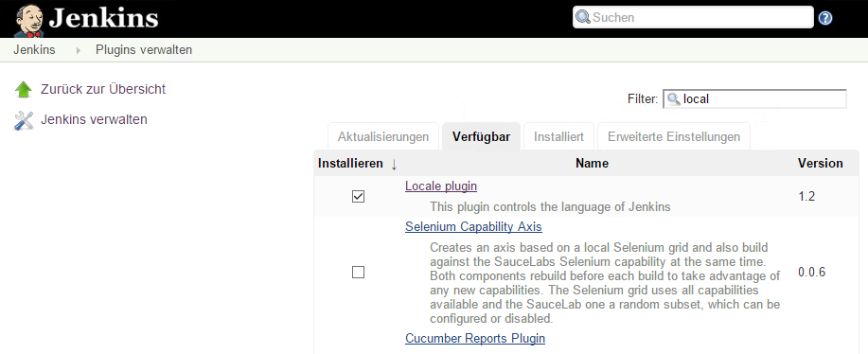Click the Selenium Capability Axis description paragraph
868x354 pixels.
click(605, 283)
